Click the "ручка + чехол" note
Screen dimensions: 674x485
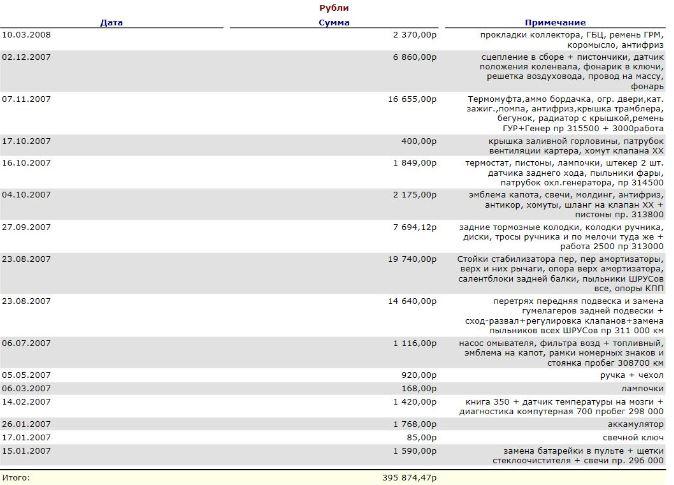pos(632,374)
